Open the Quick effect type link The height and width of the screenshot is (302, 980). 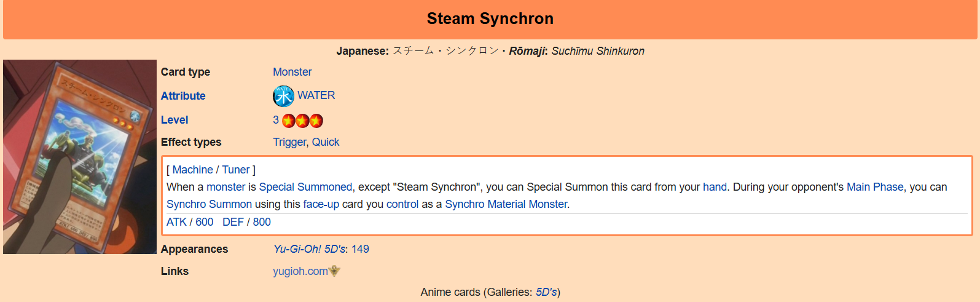326,142
